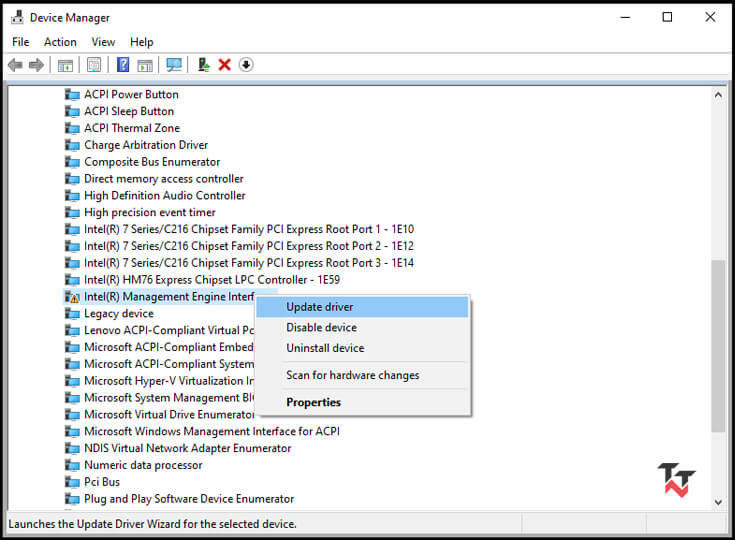
Task: Select Microsoft ACPI-Compliant System
Action: tap(169, 364)
